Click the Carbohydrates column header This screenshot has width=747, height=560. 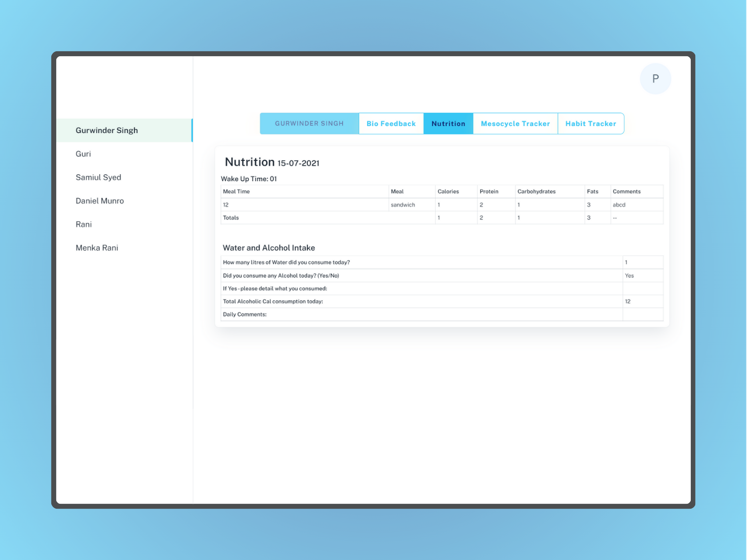coord(536,191)
